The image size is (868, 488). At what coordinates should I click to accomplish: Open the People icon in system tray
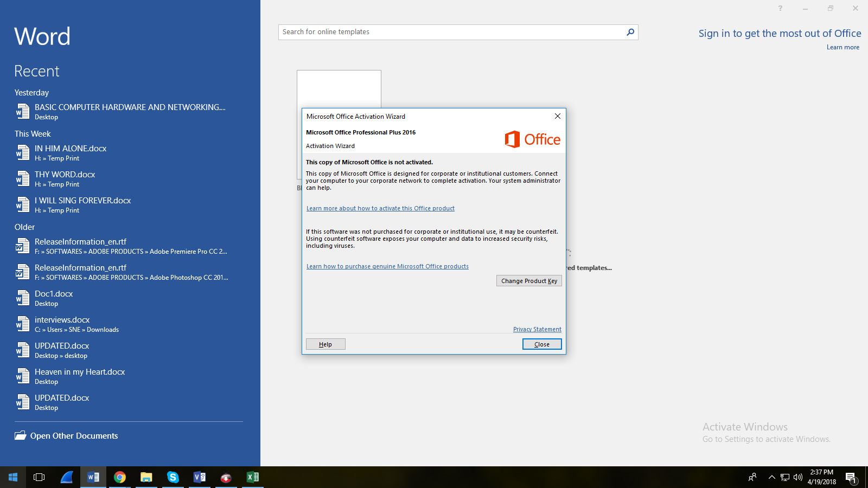752,477
